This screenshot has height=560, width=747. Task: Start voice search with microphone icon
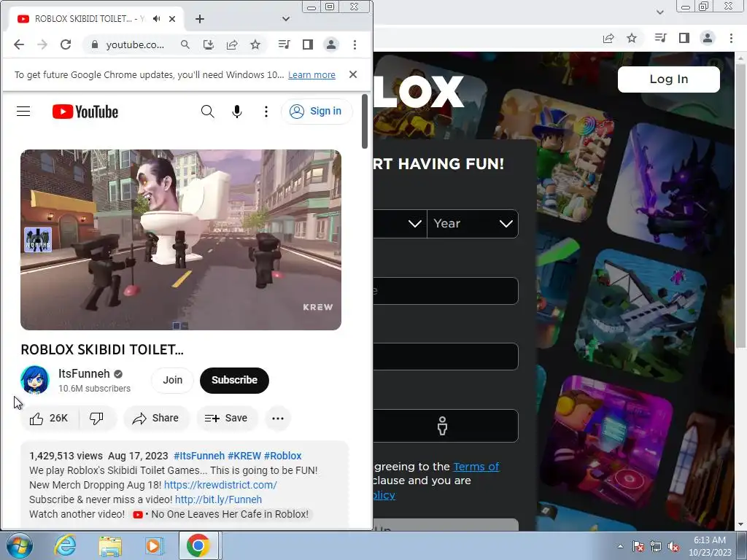tap(237, 112)
